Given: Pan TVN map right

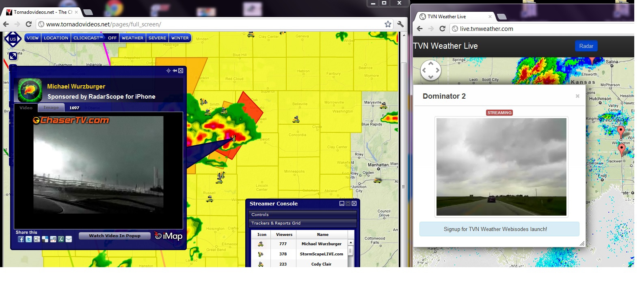Looking at the screenshot, I should pyautogui.click(x=437, y=70).
